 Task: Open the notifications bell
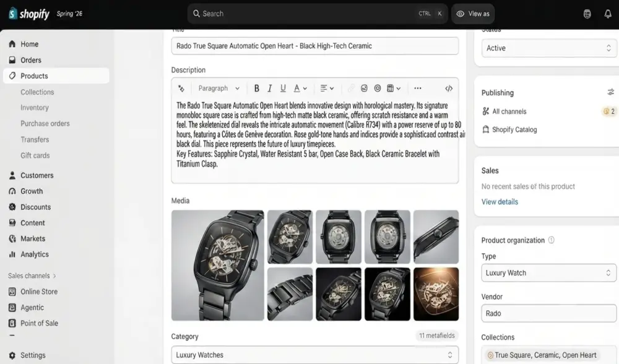608,14
